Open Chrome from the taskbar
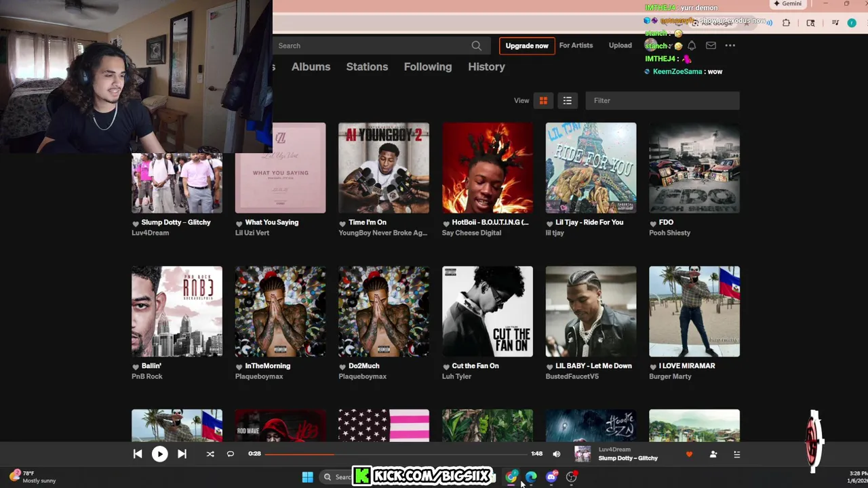This screenshot has width=868, height=488. [511, 477]
